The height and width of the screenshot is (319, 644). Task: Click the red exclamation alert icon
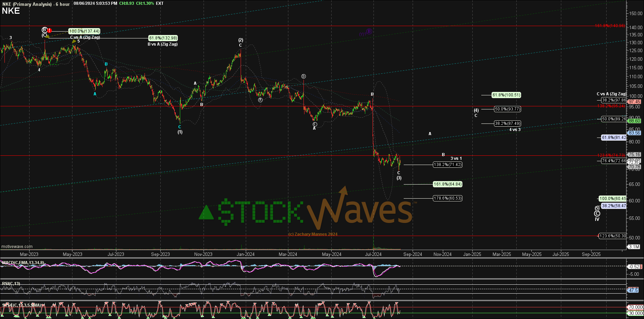pos(50,30)
